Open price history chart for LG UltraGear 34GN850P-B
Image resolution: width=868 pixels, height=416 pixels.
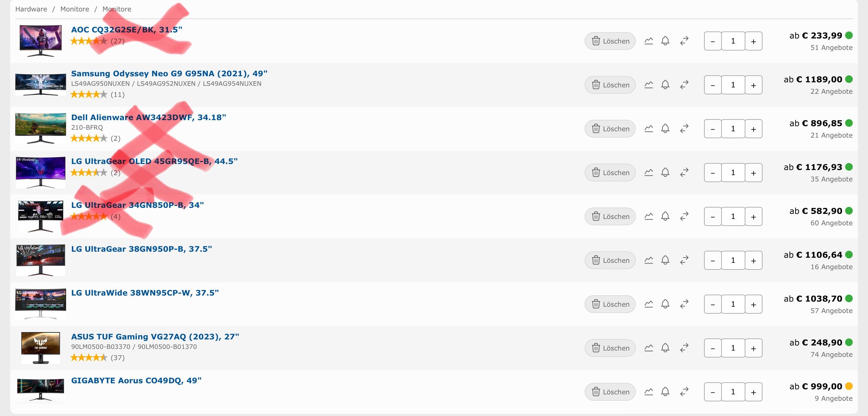point(649,216)
